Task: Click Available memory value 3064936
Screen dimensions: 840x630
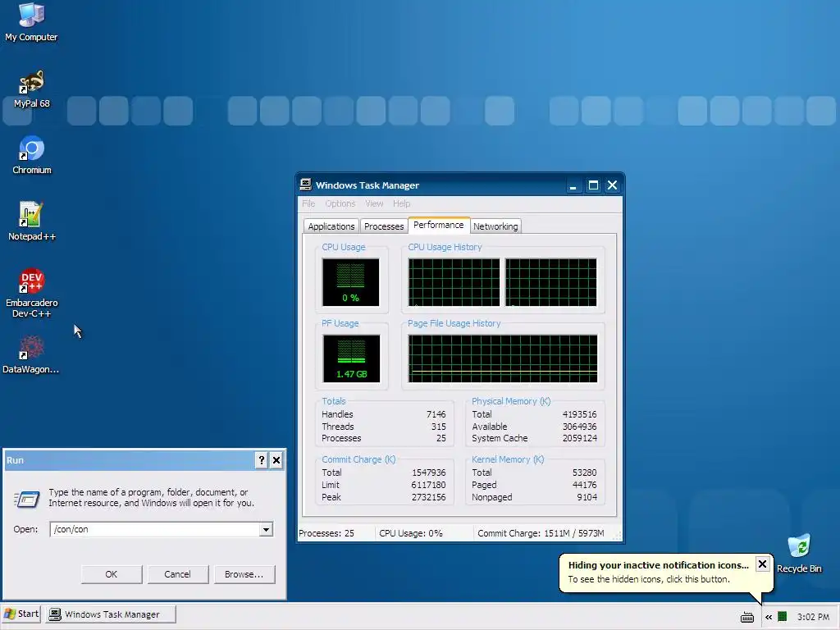Action: (x=579, y=427)
